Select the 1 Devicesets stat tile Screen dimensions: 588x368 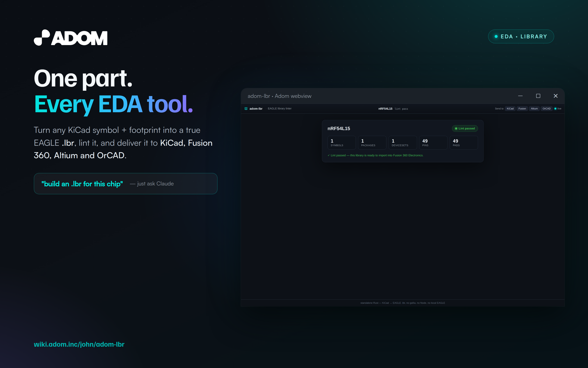[x=403, y=143]
